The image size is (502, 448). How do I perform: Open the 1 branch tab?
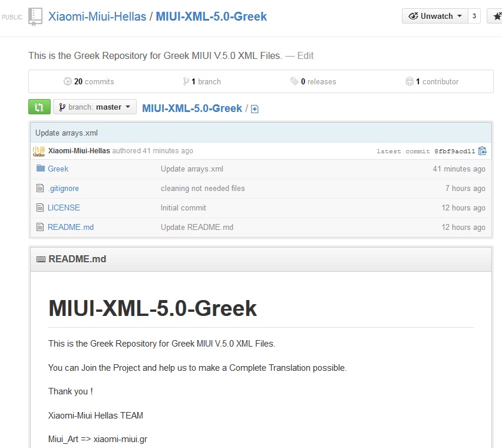pyautogui.click(x=202, y=81)
